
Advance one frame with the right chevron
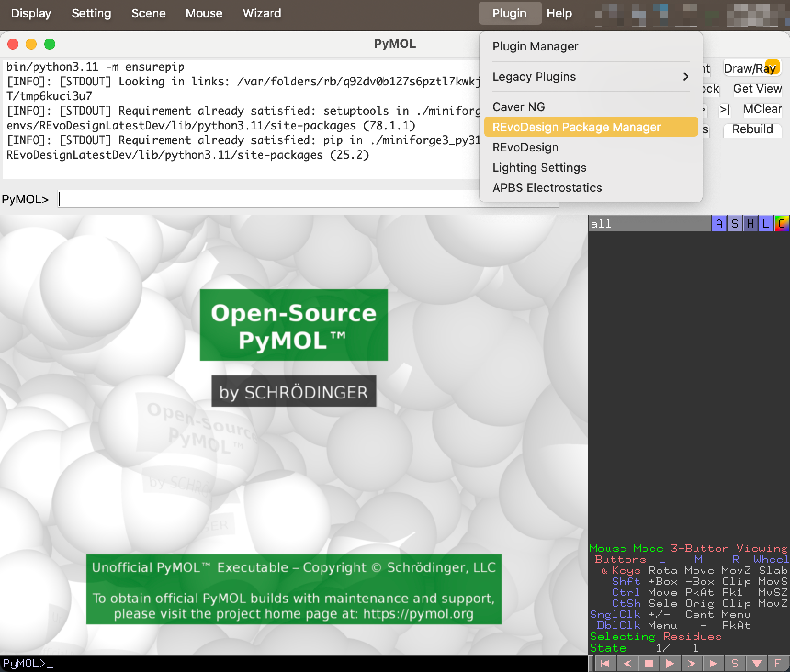tap(692, 663)
